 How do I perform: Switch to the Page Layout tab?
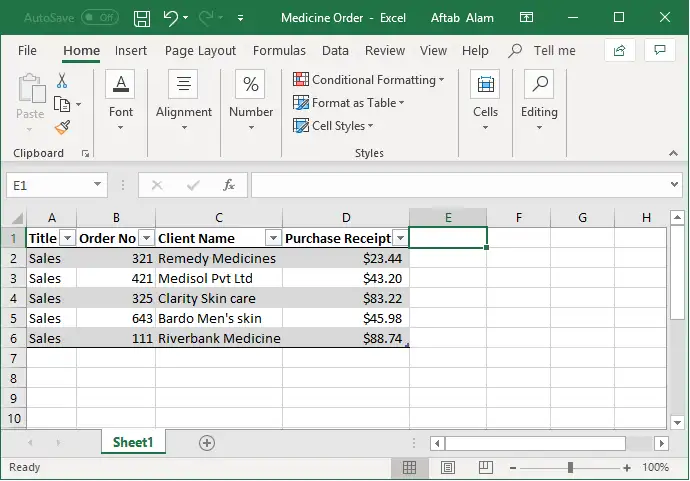[x=200, y=51]
